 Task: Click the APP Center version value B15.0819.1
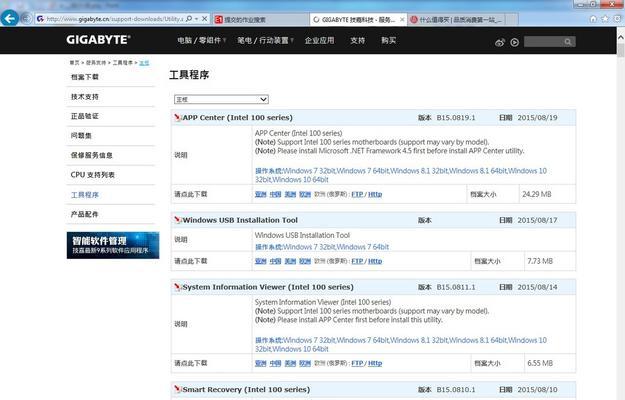tap(456, 118)
